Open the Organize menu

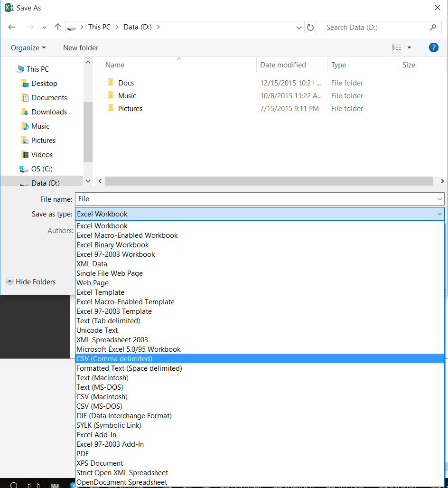pos(28,47)
